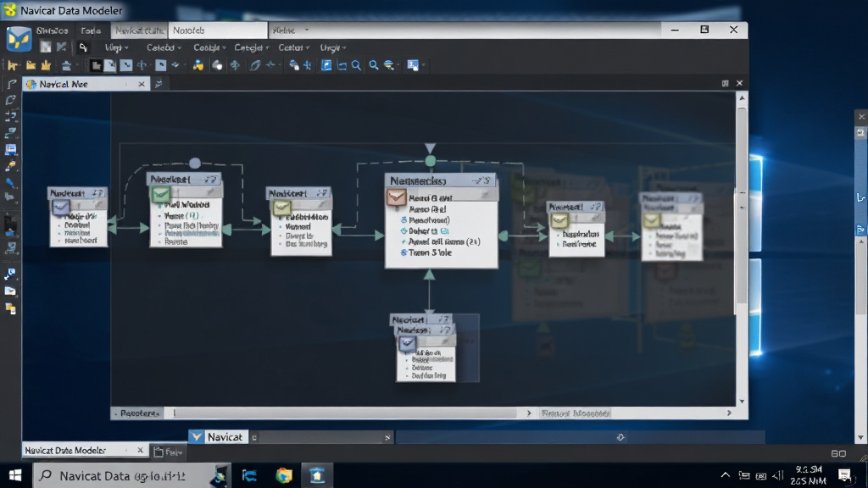Click the green circle connector above center node
Image resolution: width=868 pixels, height=488 pixels.
coord(430,161)
